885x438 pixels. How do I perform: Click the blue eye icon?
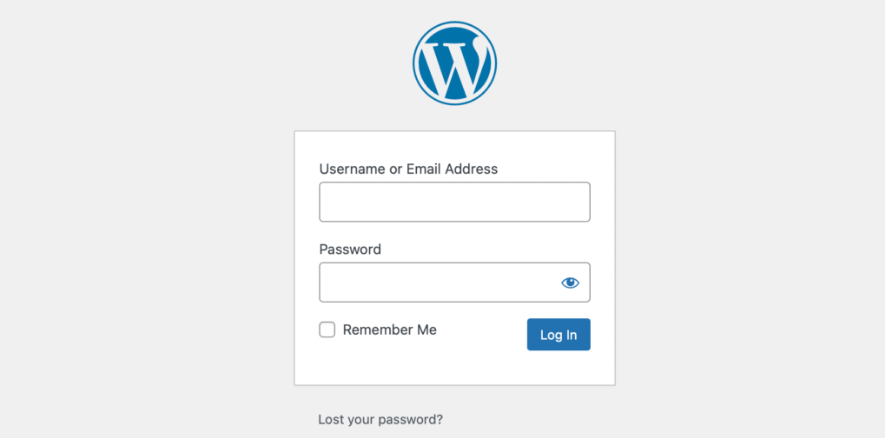coord(570,283)
